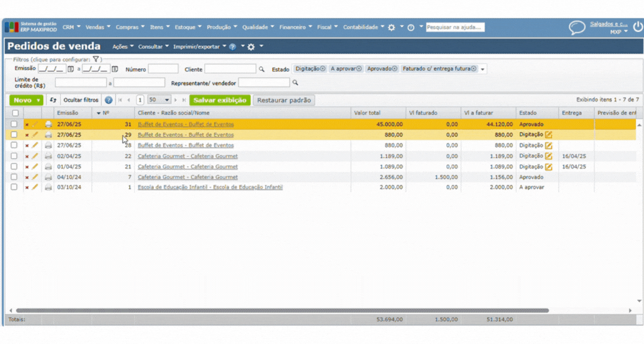Click the horizontal scrollbar at bottom
Image resolution: width=644 pixels, height=344 pixels.
click(281, 311)
